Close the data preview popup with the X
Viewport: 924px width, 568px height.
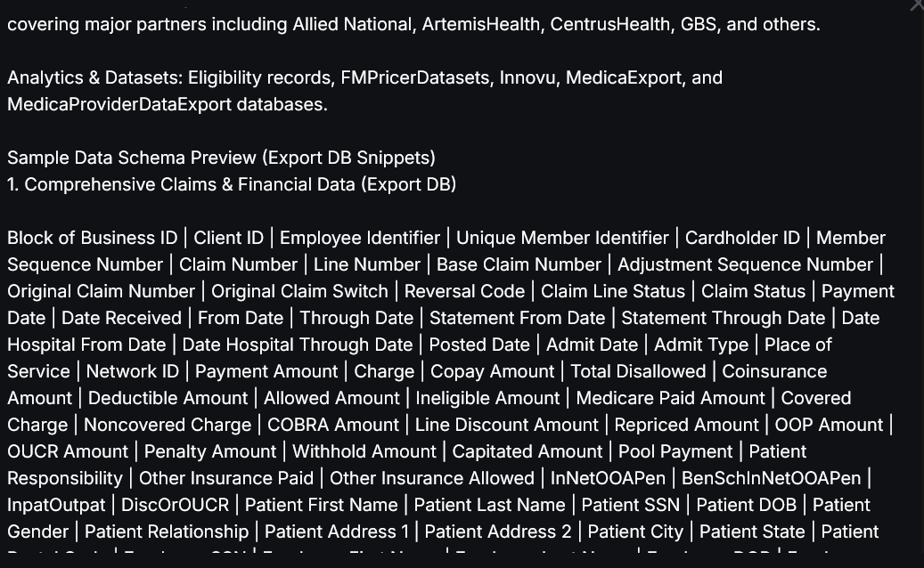coord(918,4)
